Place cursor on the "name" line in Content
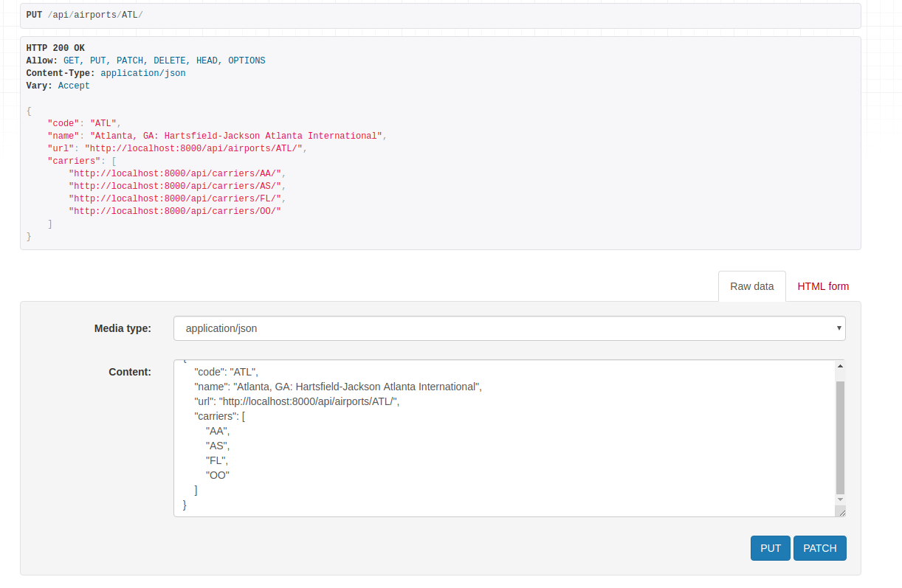Screen dimensions: 902x588 point(337,387)
